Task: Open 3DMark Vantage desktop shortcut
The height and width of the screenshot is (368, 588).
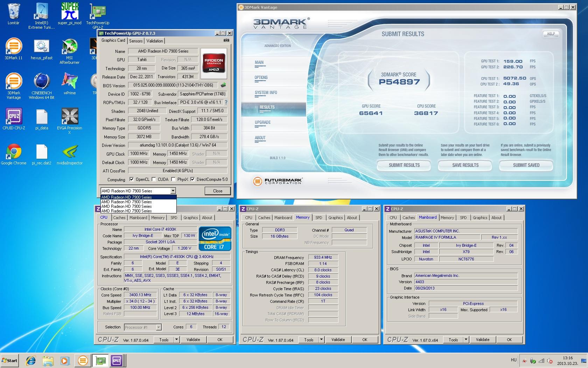Action: 14,86
